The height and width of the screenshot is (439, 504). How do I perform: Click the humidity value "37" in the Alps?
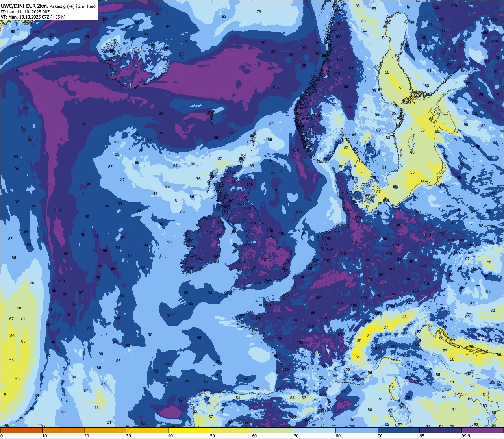click(386, 328)
